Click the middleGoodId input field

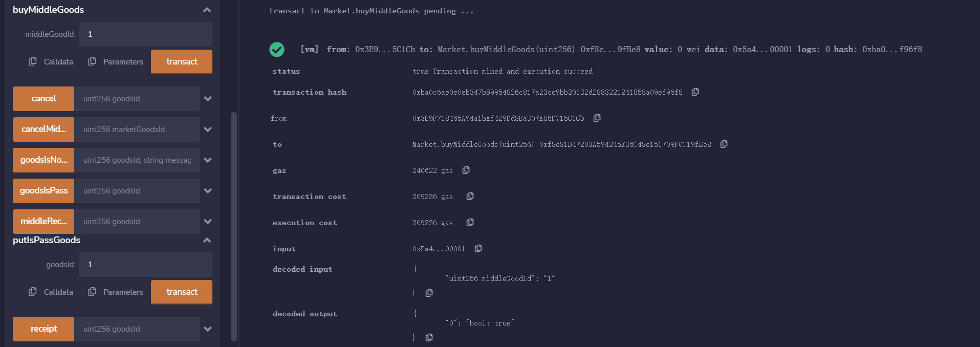point(145,34)
